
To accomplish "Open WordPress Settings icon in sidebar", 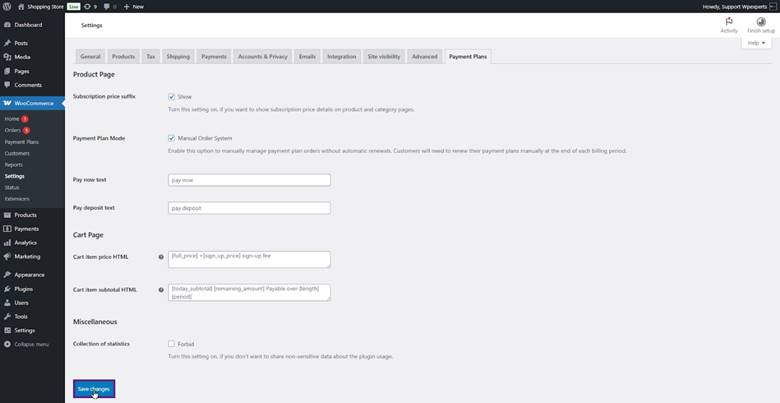I will pyautogui.click(x=7, y=330).
